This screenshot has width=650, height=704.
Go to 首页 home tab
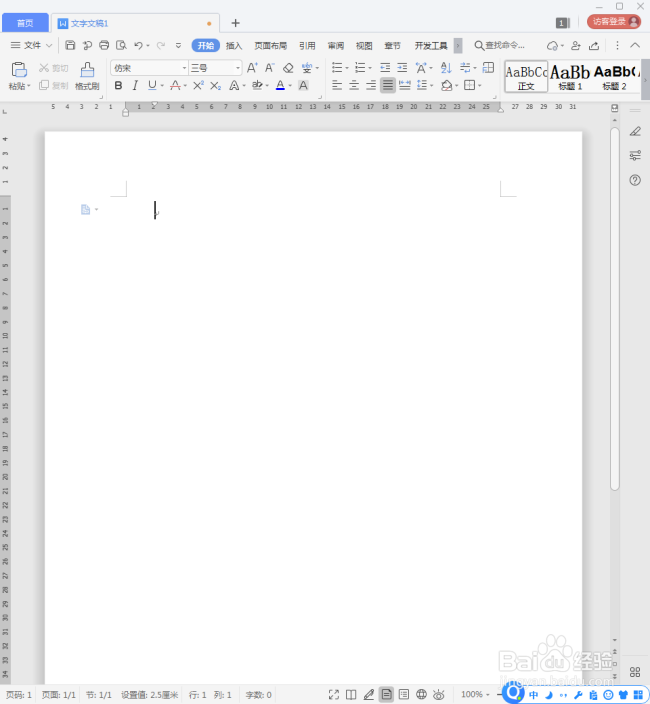25,23
